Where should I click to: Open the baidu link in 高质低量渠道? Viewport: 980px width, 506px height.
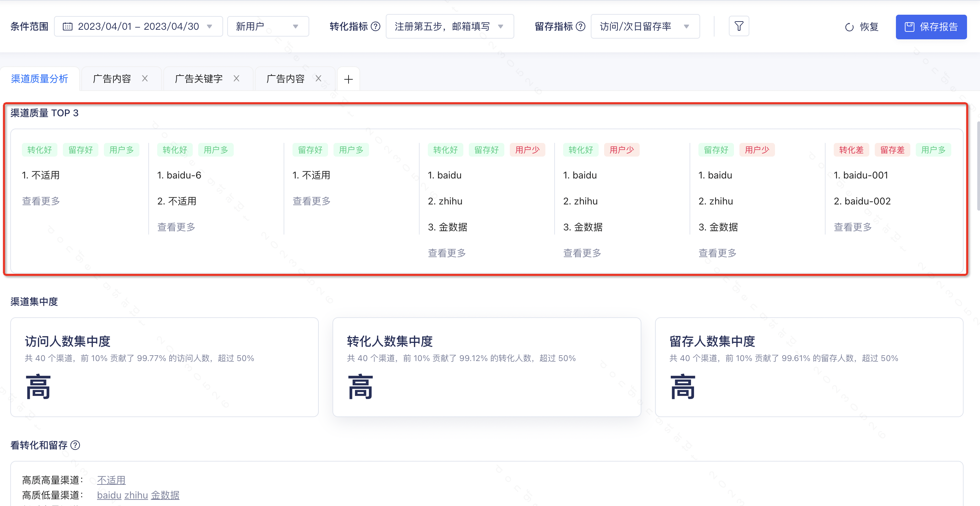[x=109, y=495]
